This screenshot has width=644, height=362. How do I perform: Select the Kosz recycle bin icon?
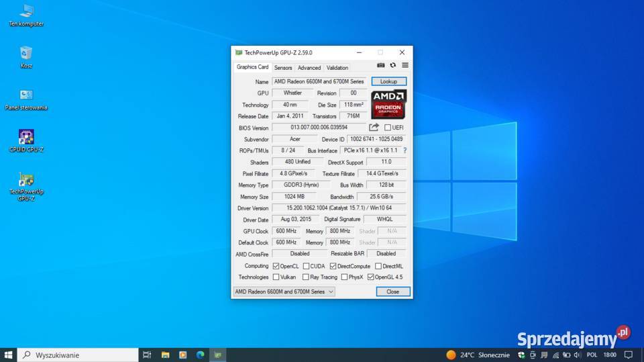coord(26,57)
